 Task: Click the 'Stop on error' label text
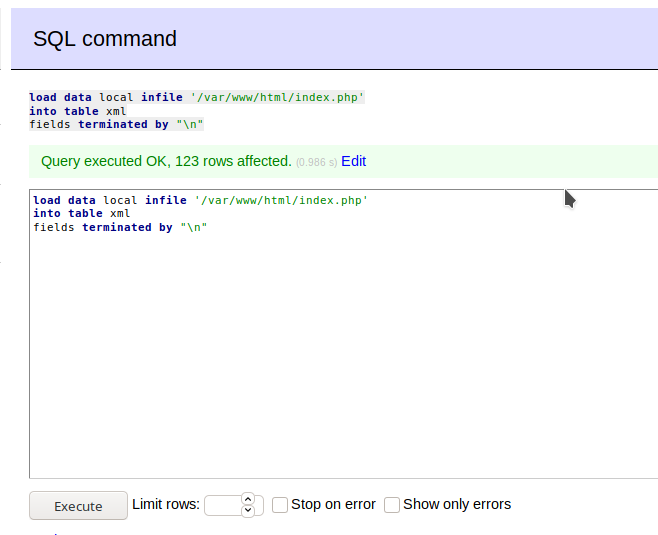pyautogui.click(x=333, y=504)
